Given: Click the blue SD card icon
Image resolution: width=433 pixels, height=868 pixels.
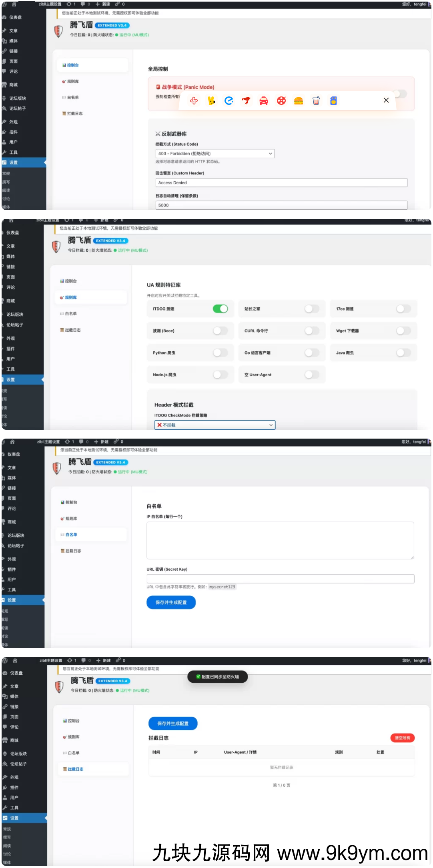Looking at the screenshot, I should [x=333, y=101].
